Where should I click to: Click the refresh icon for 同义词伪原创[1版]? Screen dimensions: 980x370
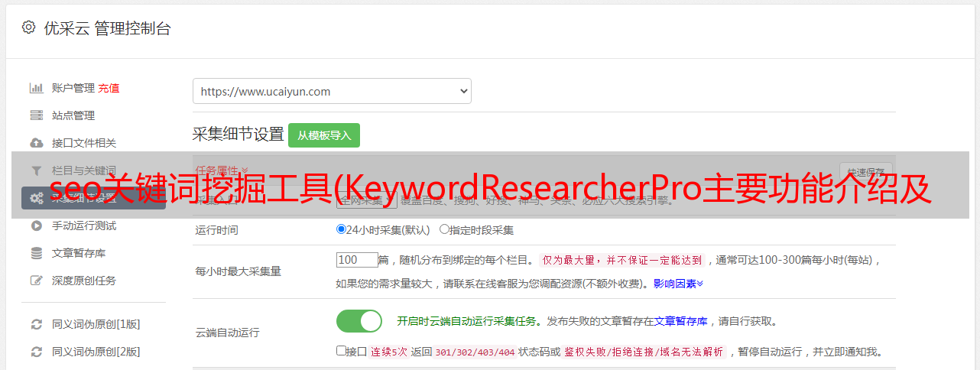point(36,324)
